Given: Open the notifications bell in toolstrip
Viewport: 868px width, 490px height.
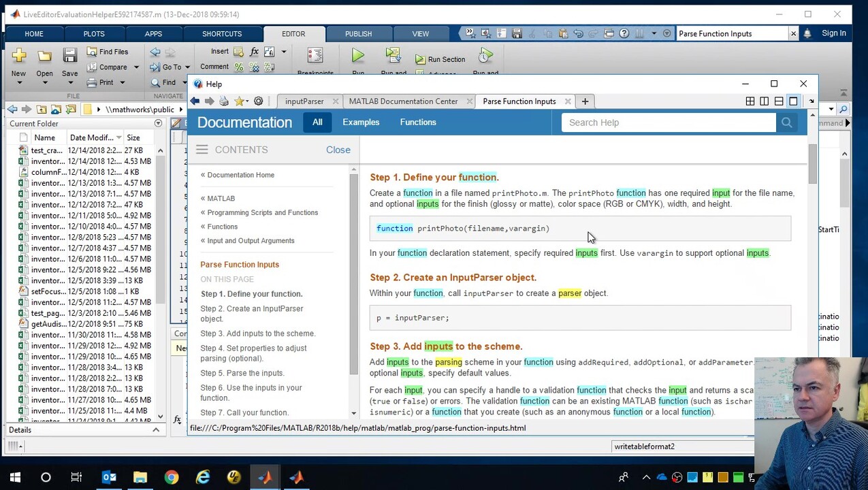Looking at the screenshot, I should (807, 33).
